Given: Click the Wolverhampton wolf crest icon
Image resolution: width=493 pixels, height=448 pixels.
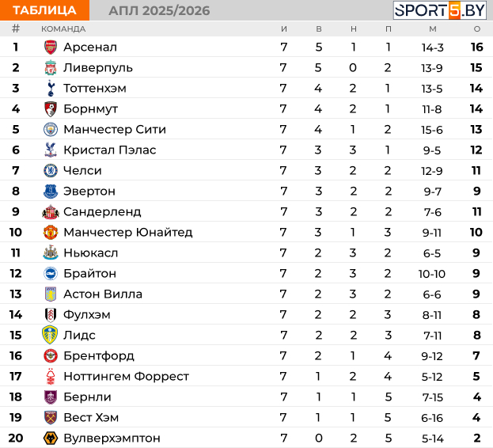Looking at the screenshot, I should (51, 438).
